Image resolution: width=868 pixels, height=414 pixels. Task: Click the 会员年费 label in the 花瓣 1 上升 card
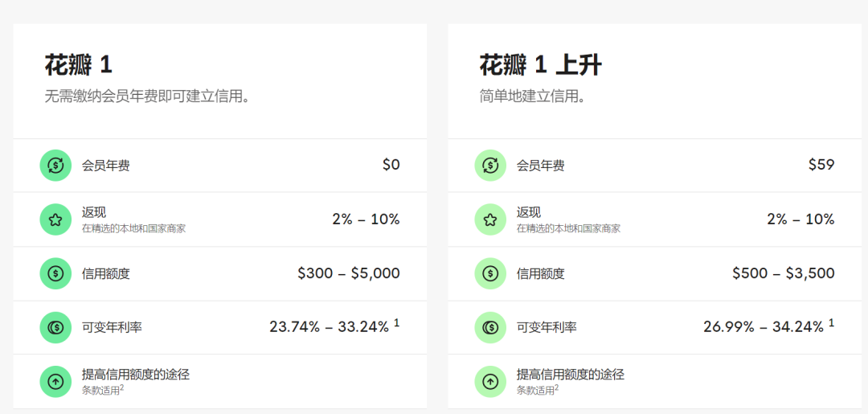tap(541, 166)
